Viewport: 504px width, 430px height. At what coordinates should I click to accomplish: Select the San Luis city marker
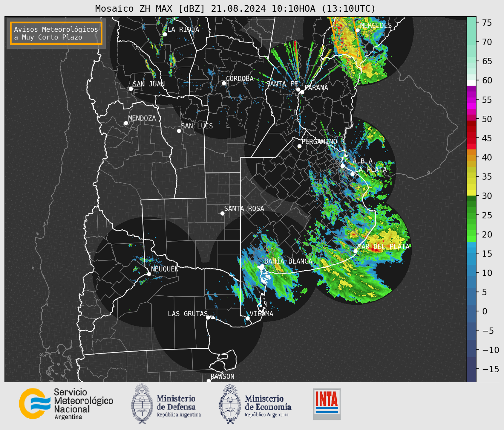click(179, 131)
